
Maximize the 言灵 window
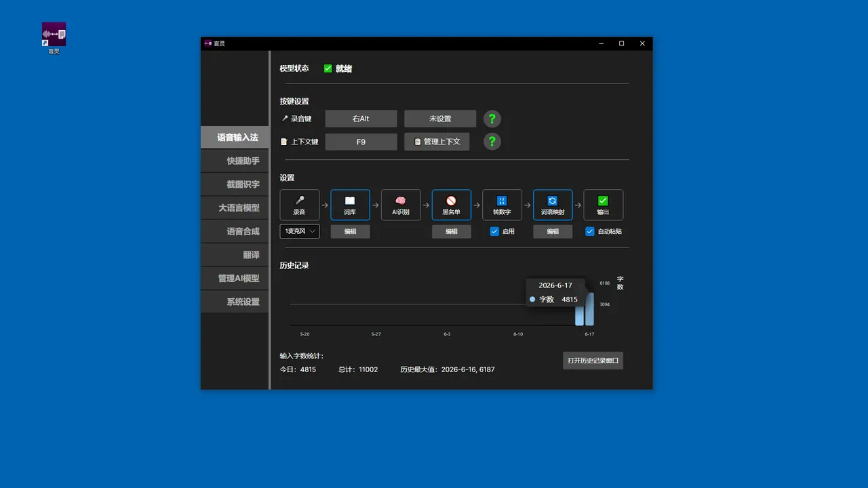click(621, 43)
